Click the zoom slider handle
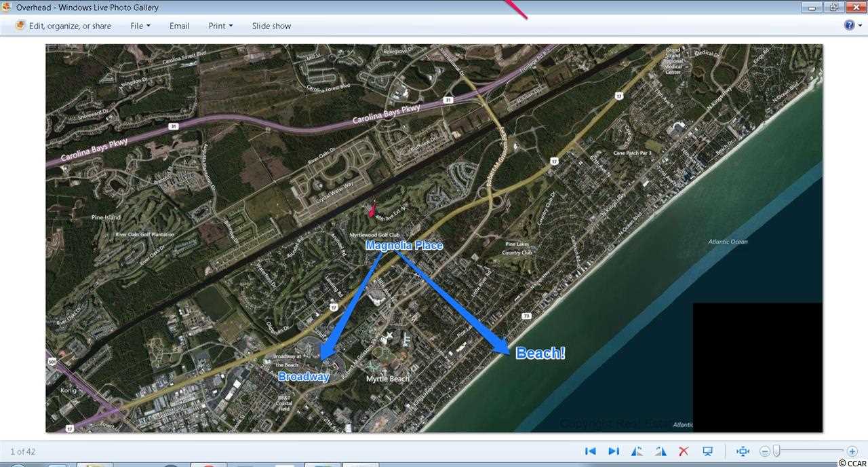This screenshot has height=467, width=868. coord(777,451)
